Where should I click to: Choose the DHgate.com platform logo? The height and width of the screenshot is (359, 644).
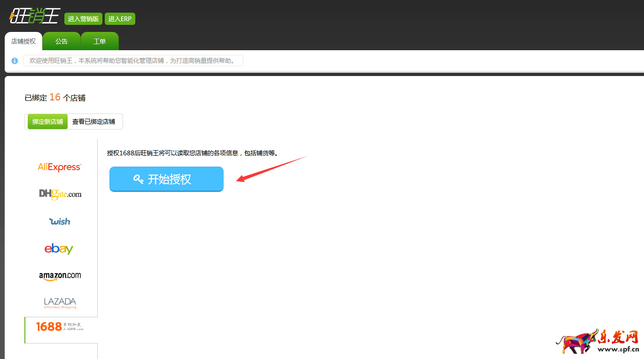tap(60, 194)
